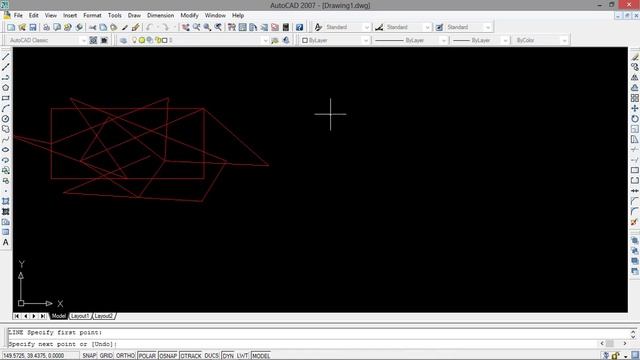
Task: Toggle LWT lineweight display
Action: click(x=242, y=356)
